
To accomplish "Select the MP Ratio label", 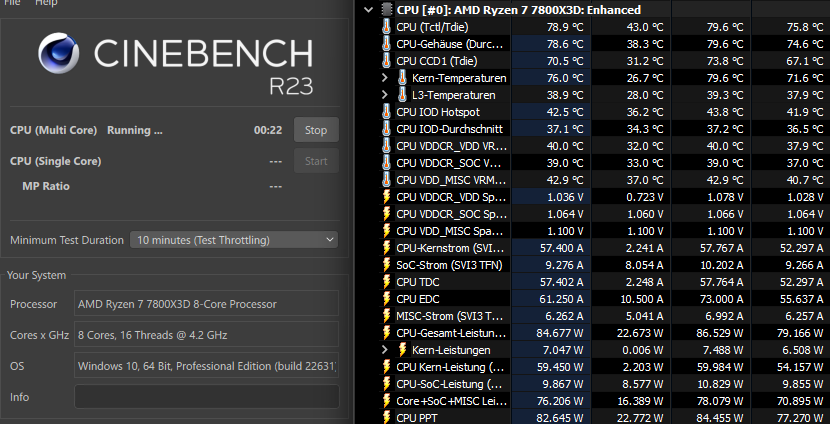I will tap(46, 186).
